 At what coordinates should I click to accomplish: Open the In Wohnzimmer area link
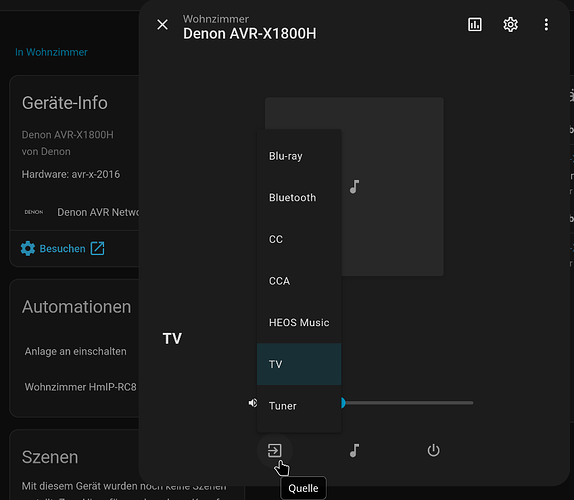51,52
